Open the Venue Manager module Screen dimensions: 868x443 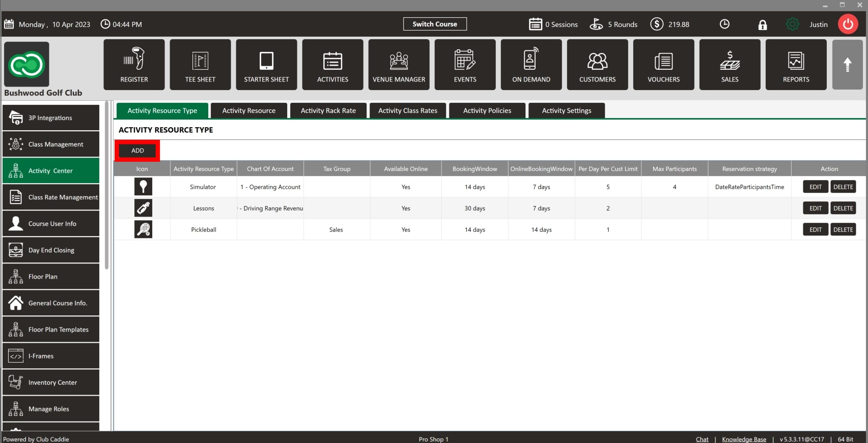[x=399, y=65]
